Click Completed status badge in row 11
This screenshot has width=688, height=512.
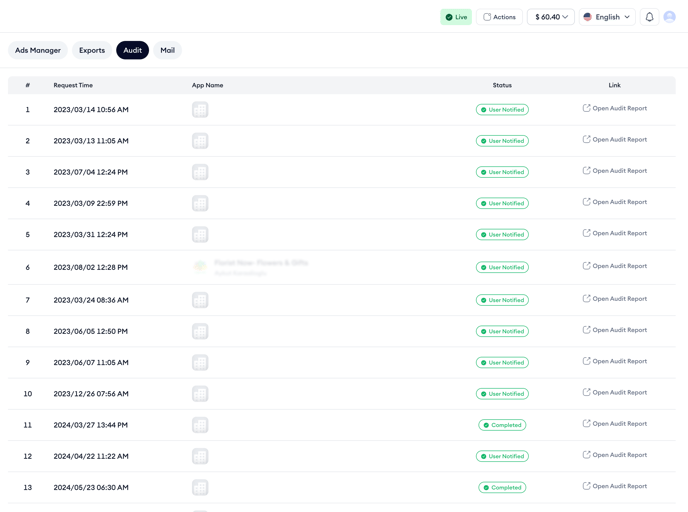pos(502,425)
